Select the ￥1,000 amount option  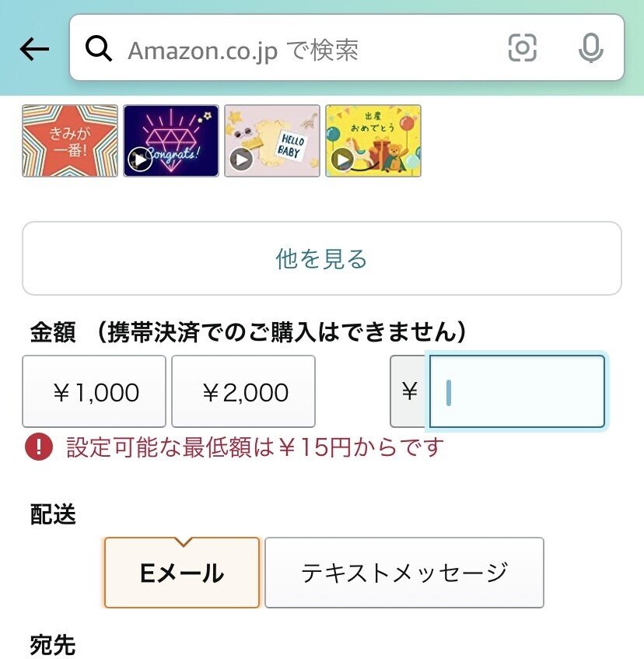[x=94, y=391]
